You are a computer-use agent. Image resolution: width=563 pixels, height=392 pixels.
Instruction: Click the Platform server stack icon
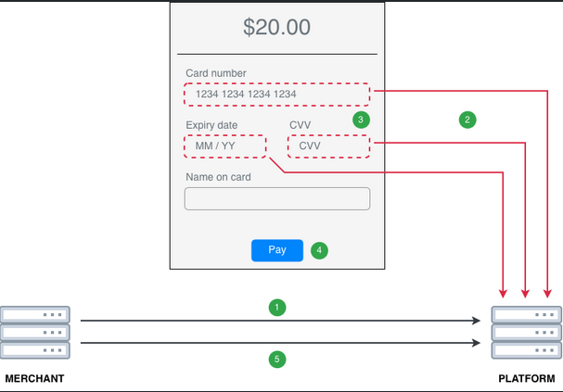coord(526,333)
